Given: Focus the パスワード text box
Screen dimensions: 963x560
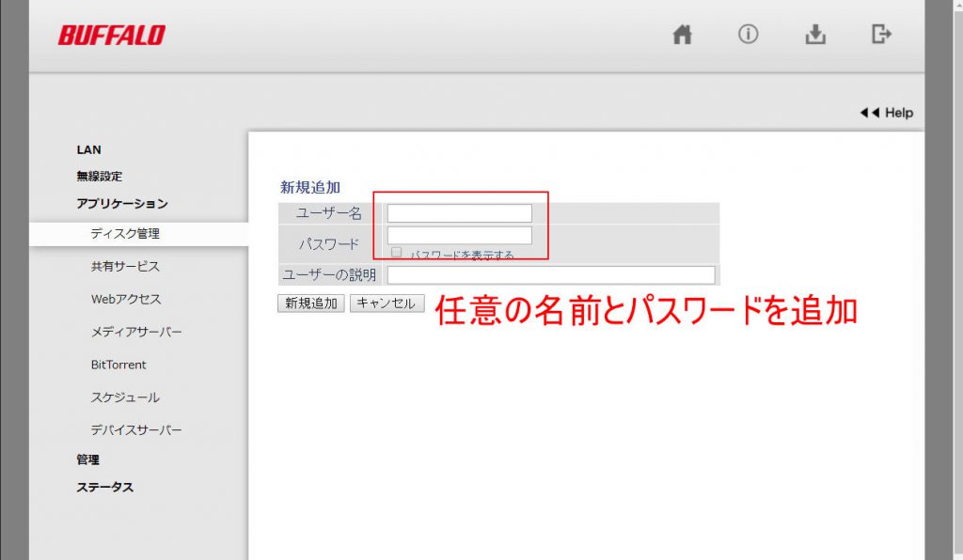Looking at the screenshot, I should 460,235.
